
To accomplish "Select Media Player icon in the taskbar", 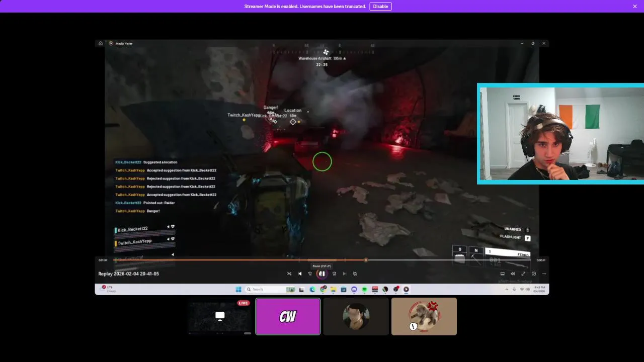I will coord(406,289).
